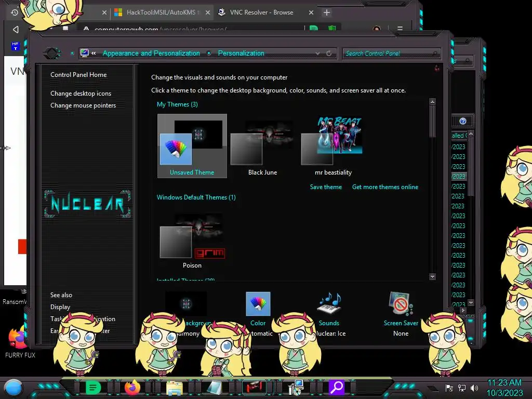Focus the Search Control Panel field

point(391,54)
